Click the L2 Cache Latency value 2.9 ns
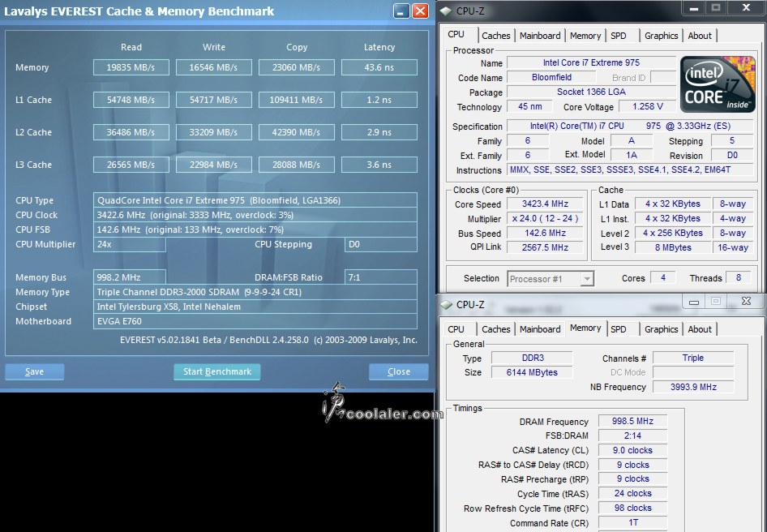Screen dimensions: 767x532 (379, 132)
